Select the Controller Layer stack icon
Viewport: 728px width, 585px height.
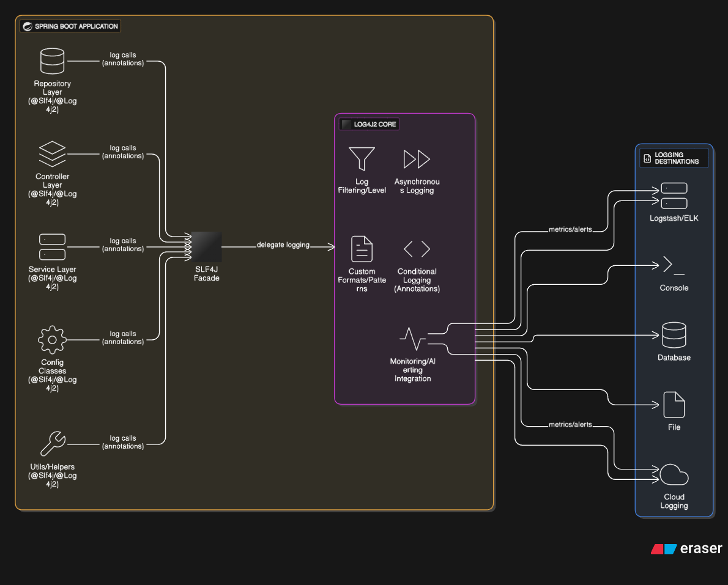(x=52, y=154)
